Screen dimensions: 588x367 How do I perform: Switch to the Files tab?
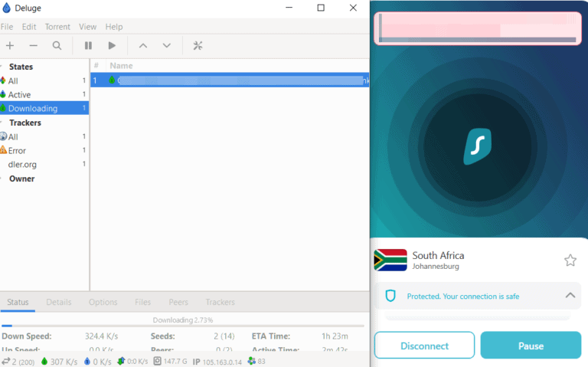pyautogui.click(x=143, y=302)
